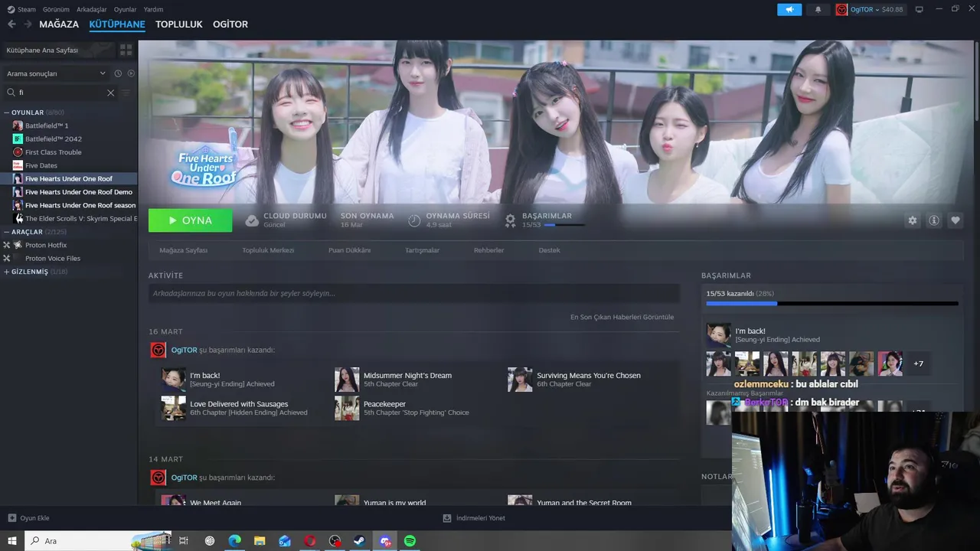Click the activity comment input field
Viewport: 980px width, 551px height.
pos(414,293)
